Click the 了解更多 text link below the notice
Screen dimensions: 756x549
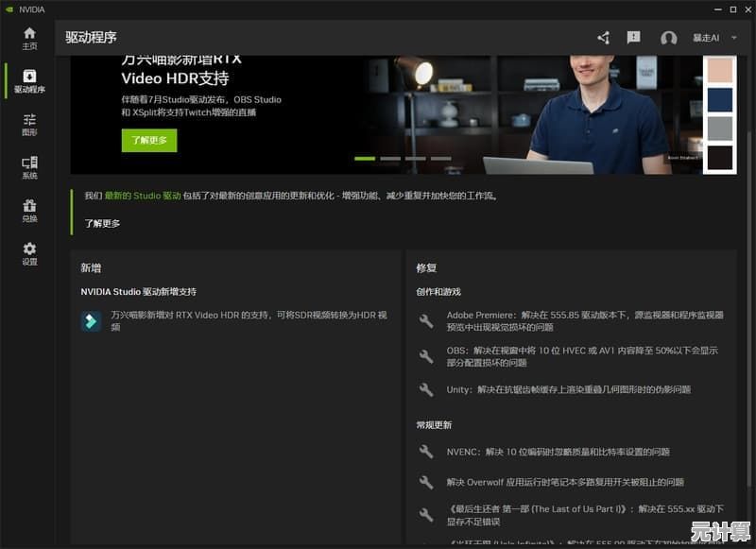[102, 224]
